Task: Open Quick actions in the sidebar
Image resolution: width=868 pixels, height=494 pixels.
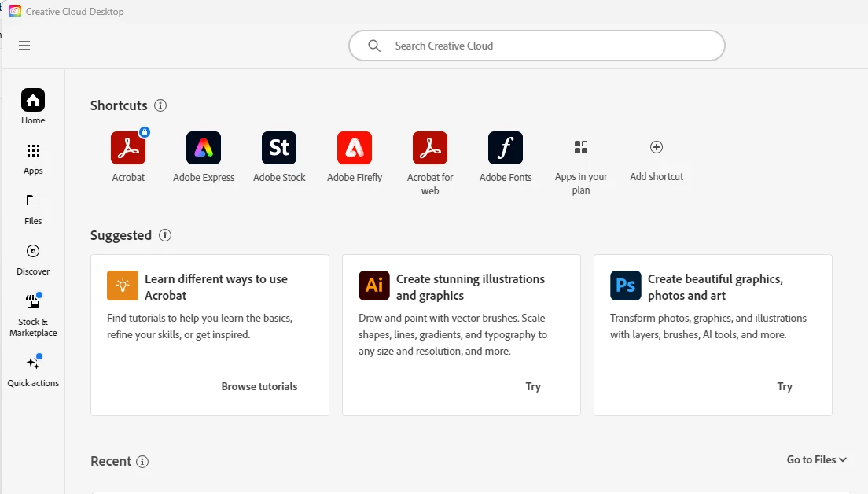Action: pos(33,371)
